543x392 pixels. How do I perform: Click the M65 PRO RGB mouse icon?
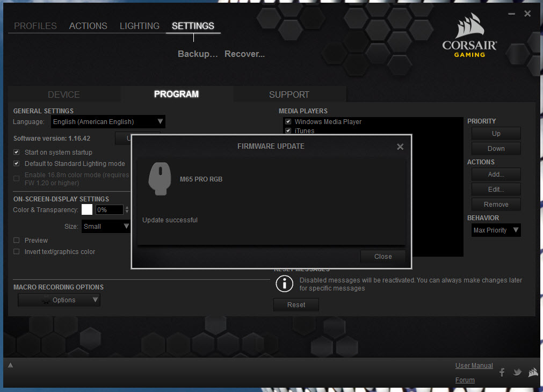pyautogui.click(x=160, y=179)
